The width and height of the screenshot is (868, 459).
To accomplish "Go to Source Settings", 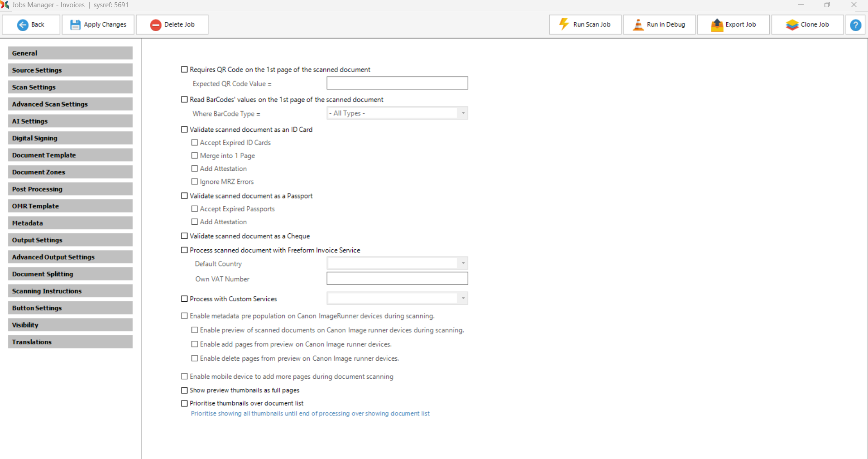I will pyautogui.click(x=70, y=70).
